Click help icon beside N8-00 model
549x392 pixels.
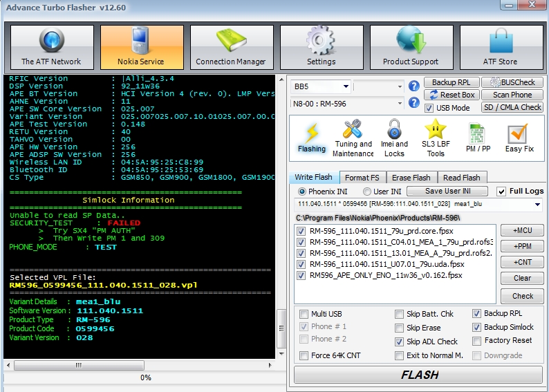[x=414, y=102]
